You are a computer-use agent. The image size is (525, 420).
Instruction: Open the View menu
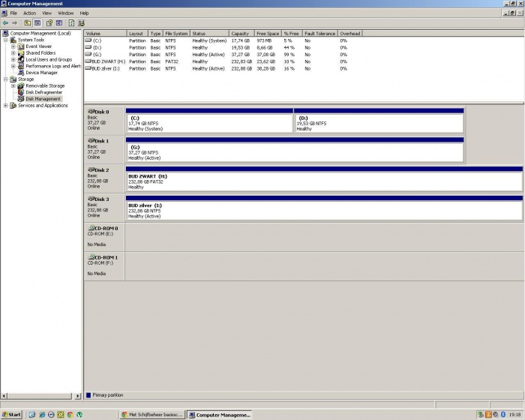46,13
